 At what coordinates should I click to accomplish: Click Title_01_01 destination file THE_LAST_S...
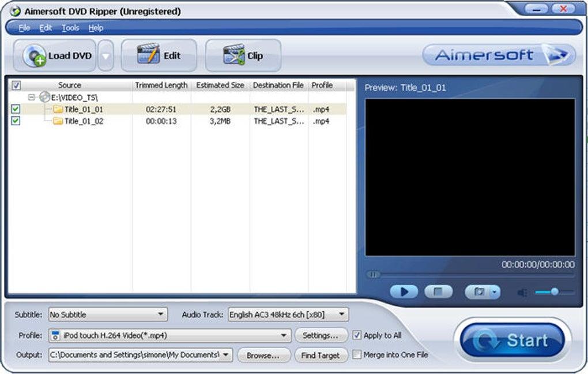tap(279, 109)
